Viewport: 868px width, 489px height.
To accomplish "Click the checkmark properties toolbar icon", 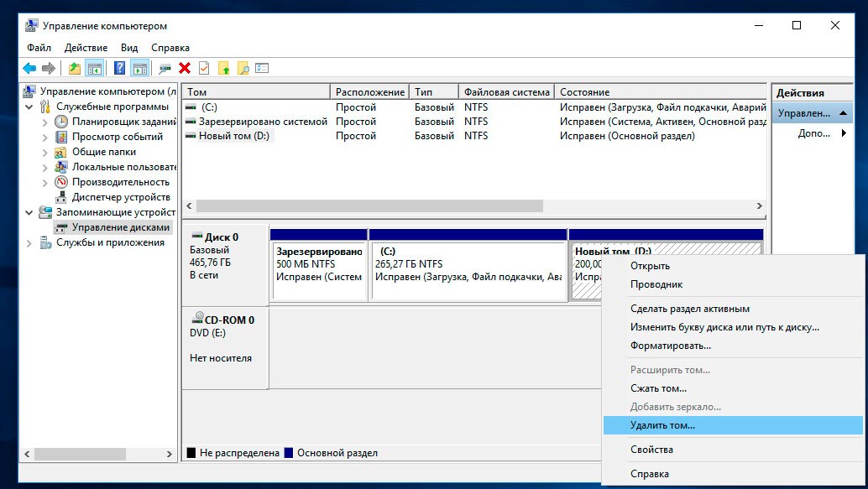I will coord(204,69).
